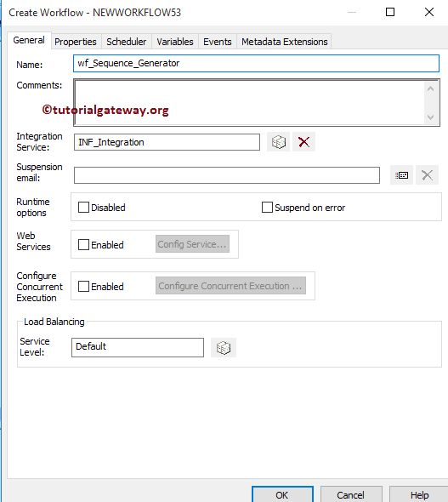The width and height of the screenshot is (448, 502).
Task: Open the Integration Service browse icon
Action: pyautogui.click(x=278, y=142)
